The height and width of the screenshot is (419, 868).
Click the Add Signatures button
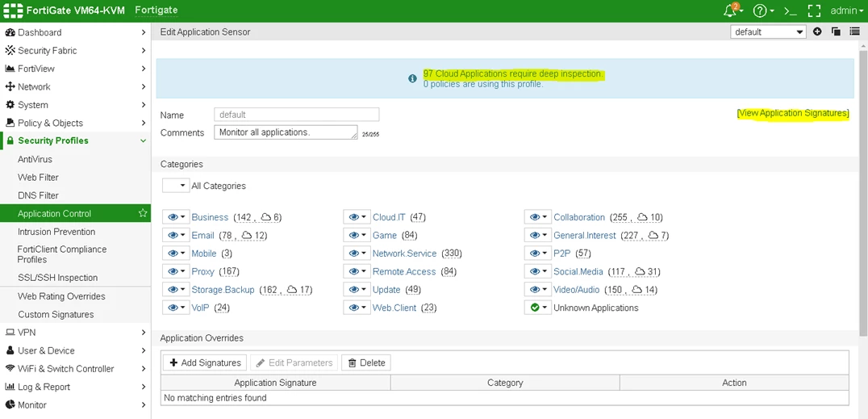point(205,363)
